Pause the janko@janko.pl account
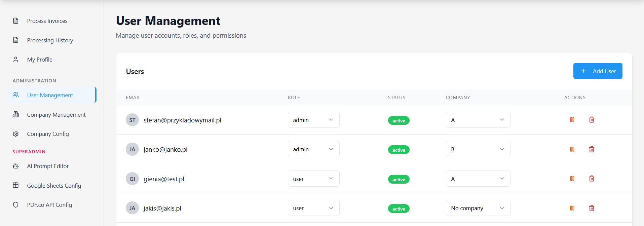644x226 pixels. [572, 149]
